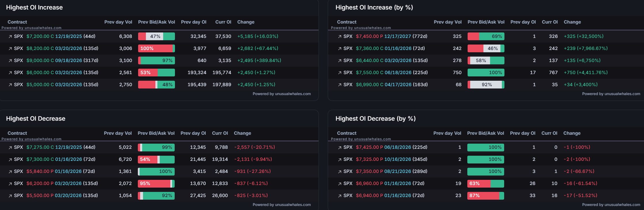Open arrow icon for SPX $7,550.00 C 06/18/2026
Screen dimensions: 644x210
(340, 73)
